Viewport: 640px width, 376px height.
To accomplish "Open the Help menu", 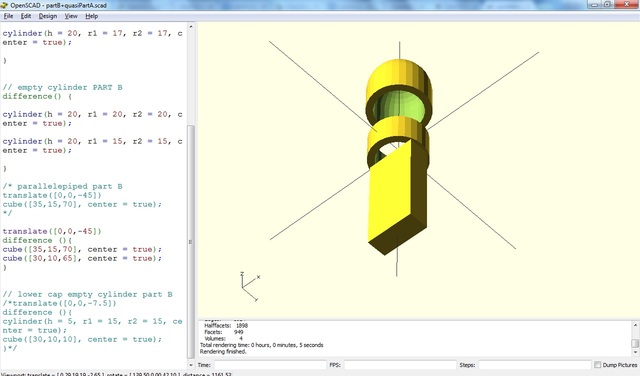I will coord(91,16).
